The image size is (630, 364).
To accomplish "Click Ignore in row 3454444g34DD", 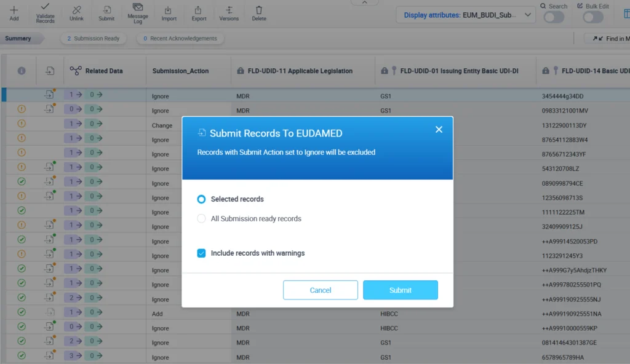I will 161,96.
